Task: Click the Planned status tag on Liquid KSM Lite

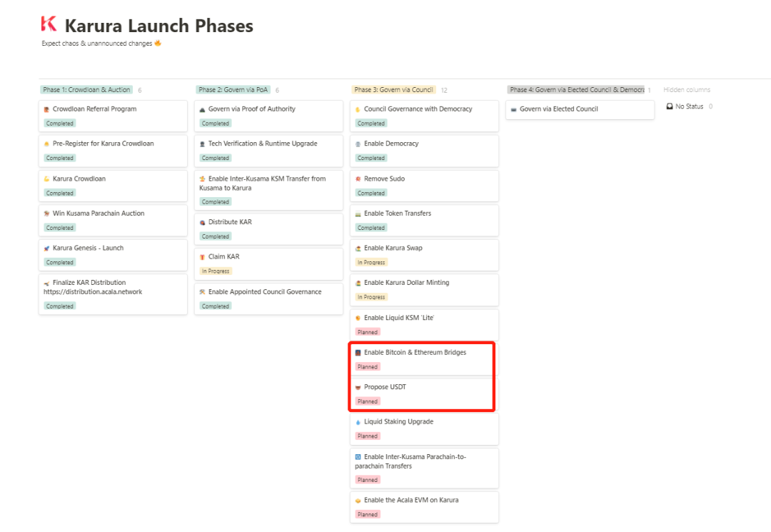Action: pyautogui.click(x=368, y=332)
